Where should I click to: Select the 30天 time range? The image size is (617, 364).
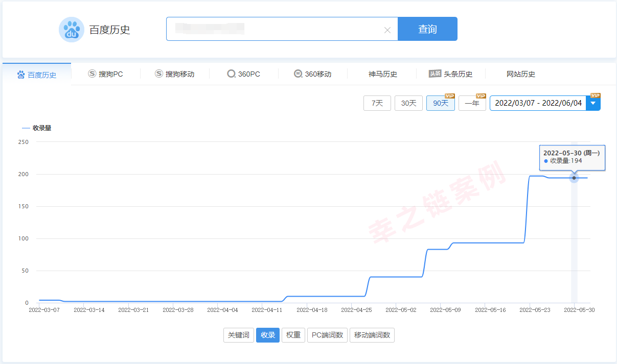coord(408,103)
